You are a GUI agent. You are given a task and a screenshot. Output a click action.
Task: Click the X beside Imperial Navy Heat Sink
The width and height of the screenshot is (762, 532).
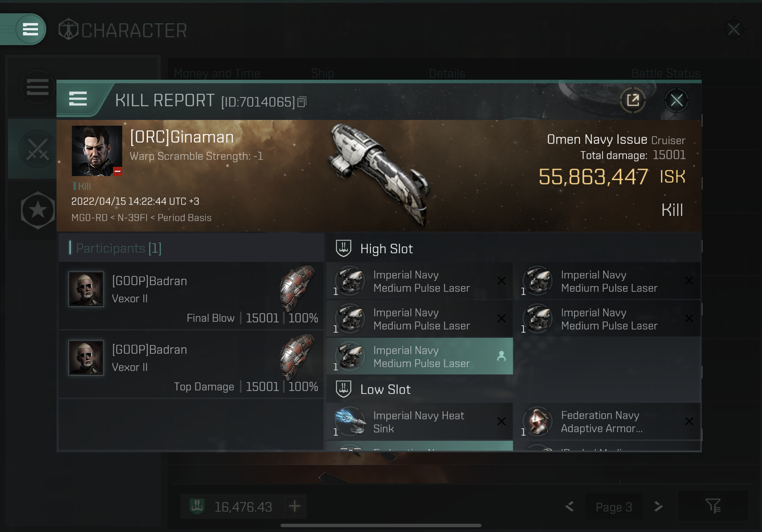tap(502, 421)
